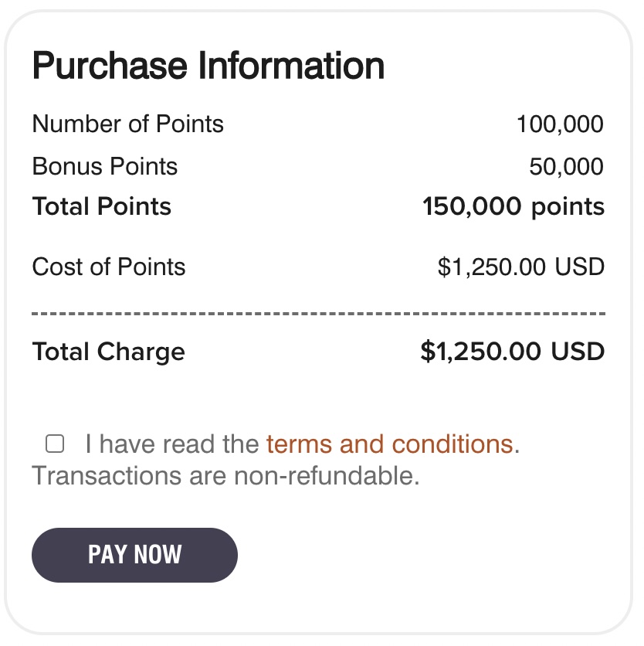
Task: Click the dashed divider line
Action: [318, 314]
